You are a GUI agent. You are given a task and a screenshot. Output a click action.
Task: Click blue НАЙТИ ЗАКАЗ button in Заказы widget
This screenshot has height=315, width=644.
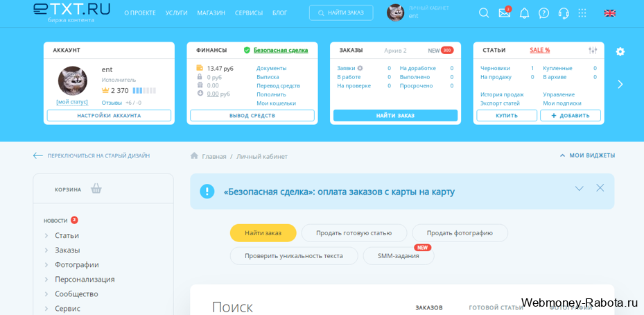395,116
